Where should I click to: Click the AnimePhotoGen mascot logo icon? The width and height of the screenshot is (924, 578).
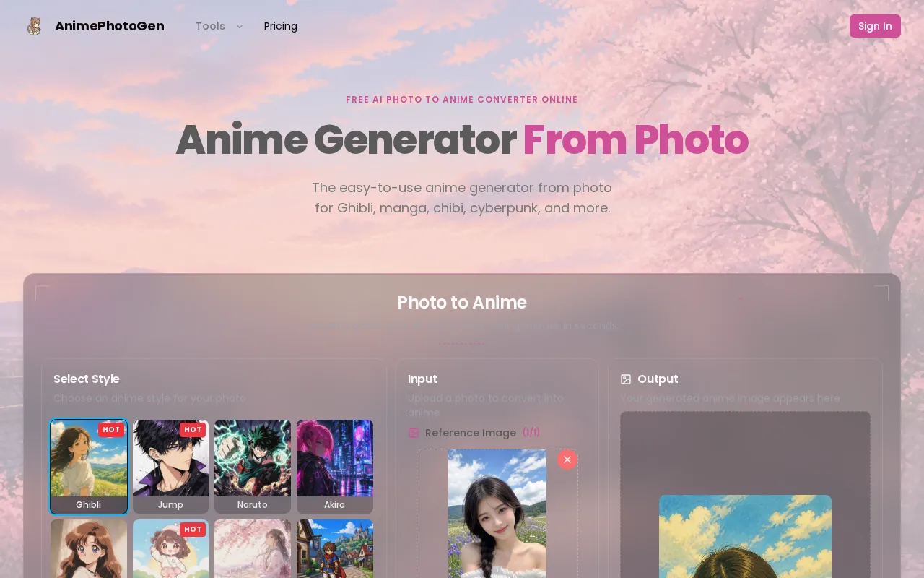[x=34, y=26]
